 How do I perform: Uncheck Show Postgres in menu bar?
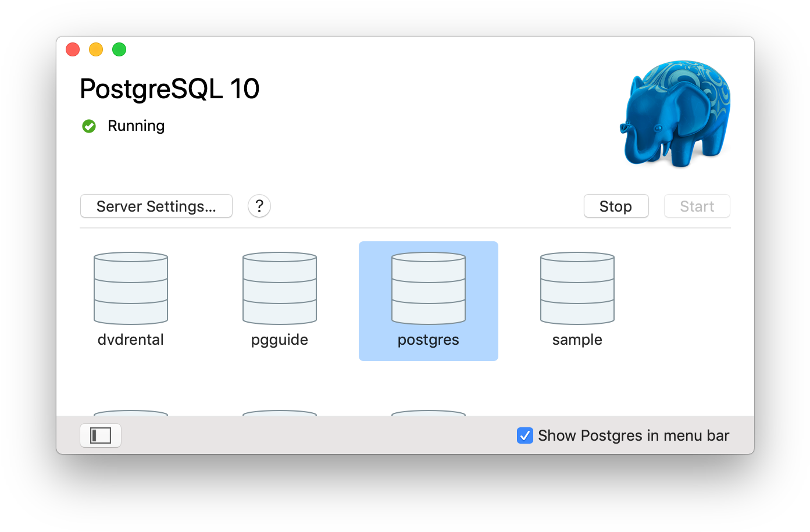click(x=525, y=435)
